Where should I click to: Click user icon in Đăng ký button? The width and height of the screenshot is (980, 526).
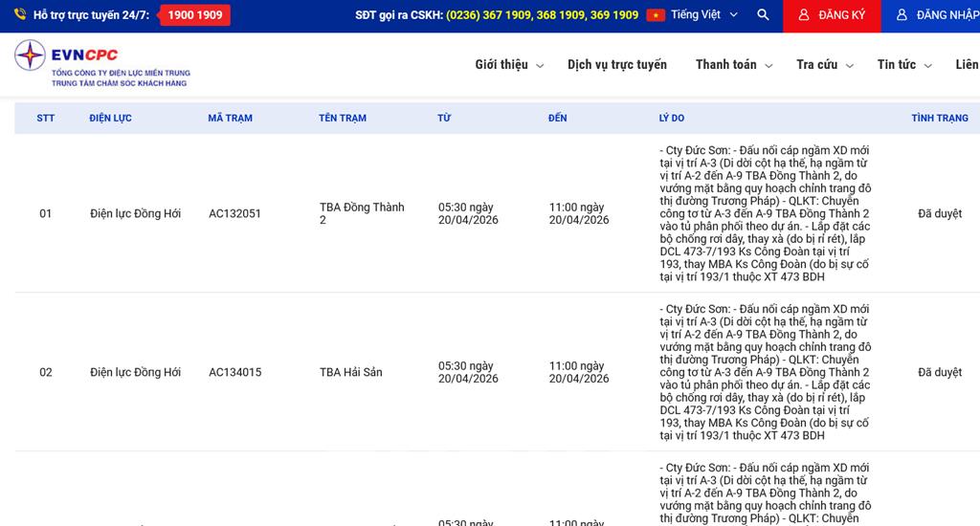[804, 15]
